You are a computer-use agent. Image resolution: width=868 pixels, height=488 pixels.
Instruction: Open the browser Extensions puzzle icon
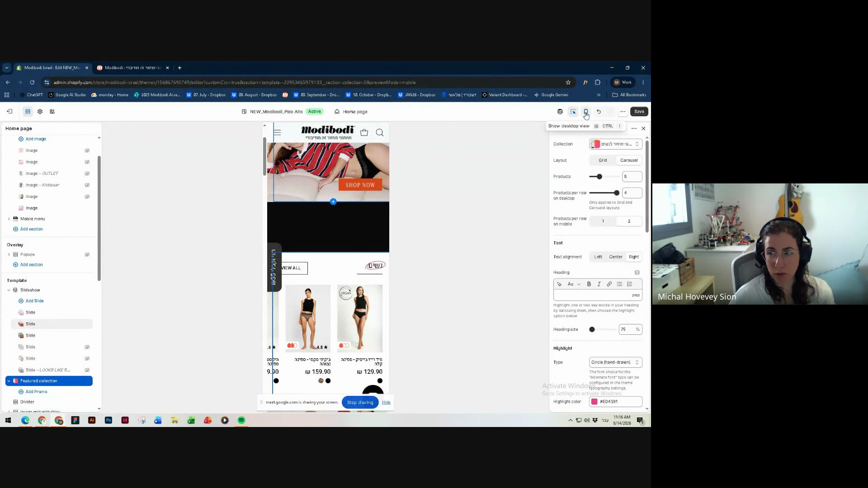(598, 82)
